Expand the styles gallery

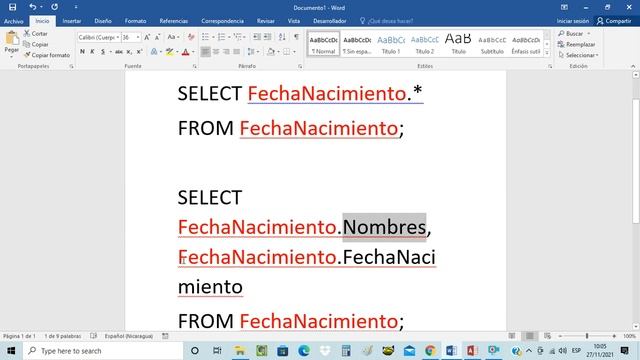(x=547, y=53)
